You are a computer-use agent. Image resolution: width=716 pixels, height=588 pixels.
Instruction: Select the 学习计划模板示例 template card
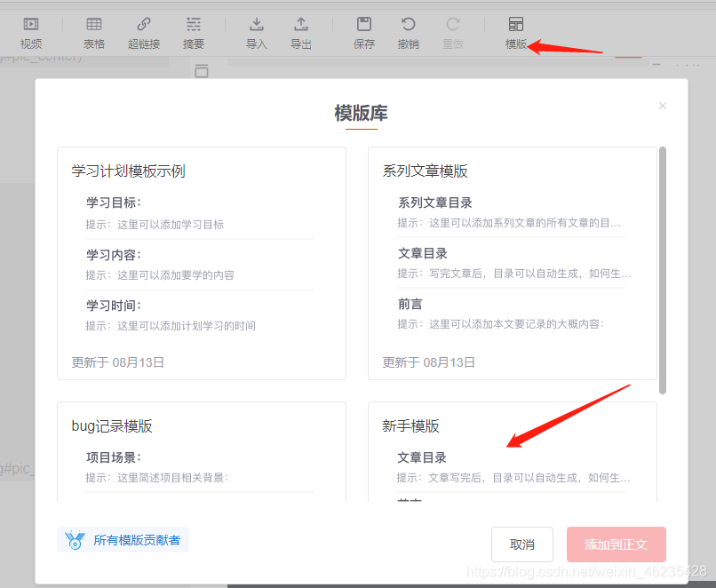coord(202,263)
